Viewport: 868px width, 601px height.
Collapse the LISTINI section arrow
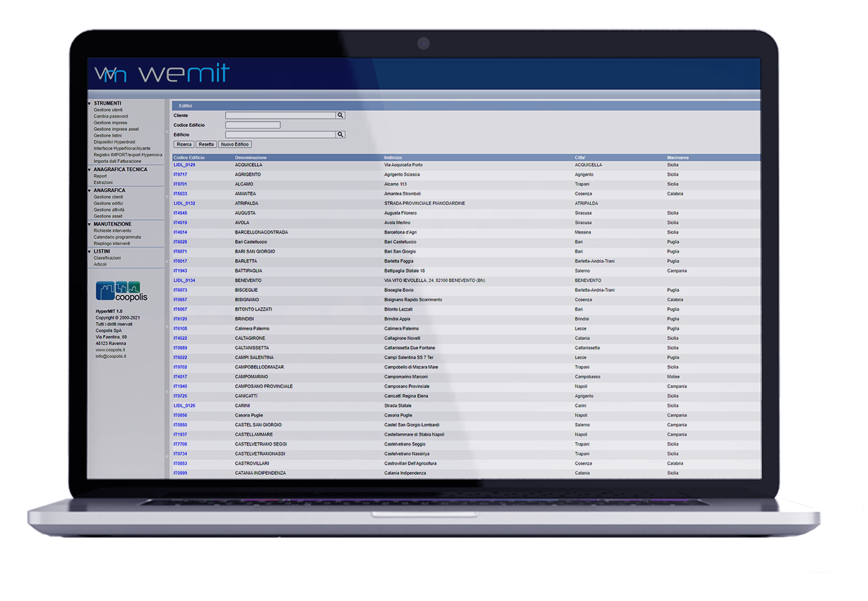(x=89, y=251)
